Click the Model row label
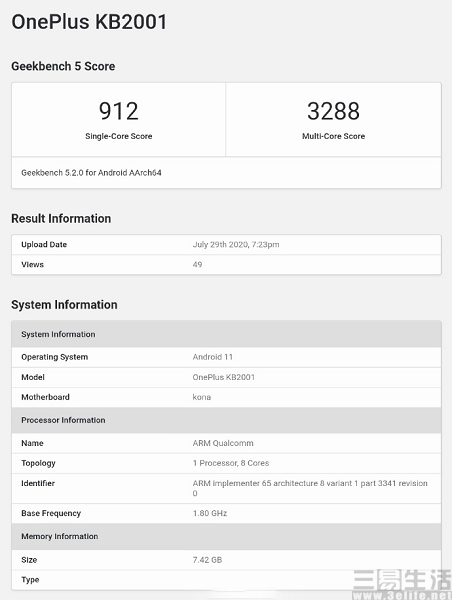The image size is (452, 600). (33, 377)
